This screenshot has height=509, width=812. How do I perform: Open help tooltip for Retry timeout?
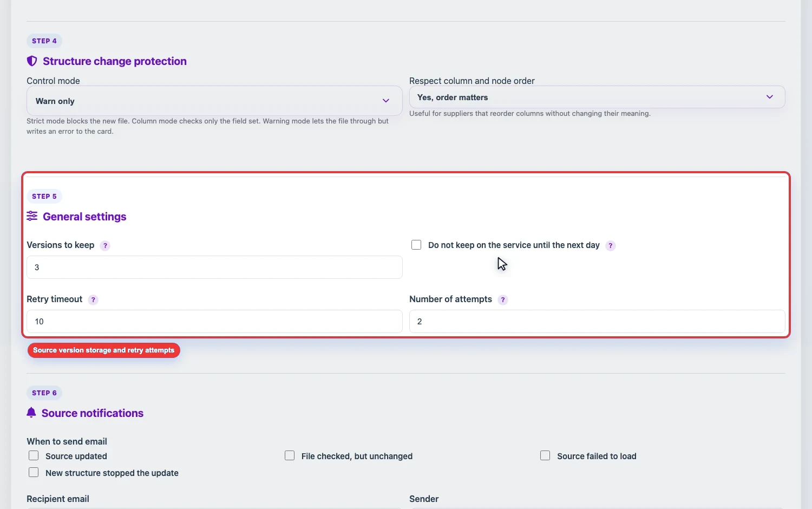[93, 299]
